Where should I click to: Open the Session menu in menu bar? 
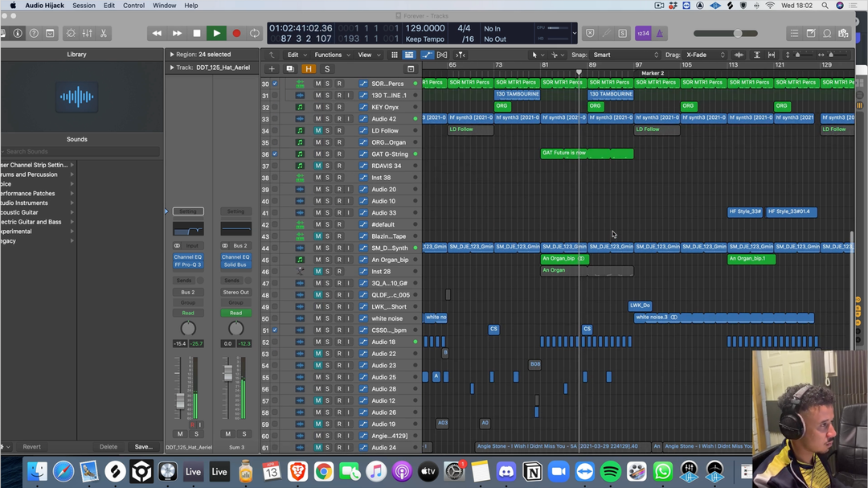[x=84, y=6]
